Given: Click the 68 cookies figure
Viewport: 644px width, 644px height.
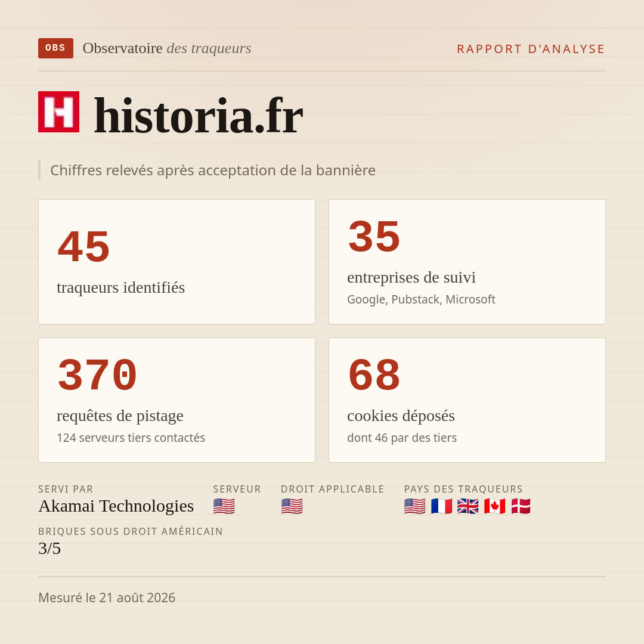Looking at the screenshot, I should coord(374,375).
